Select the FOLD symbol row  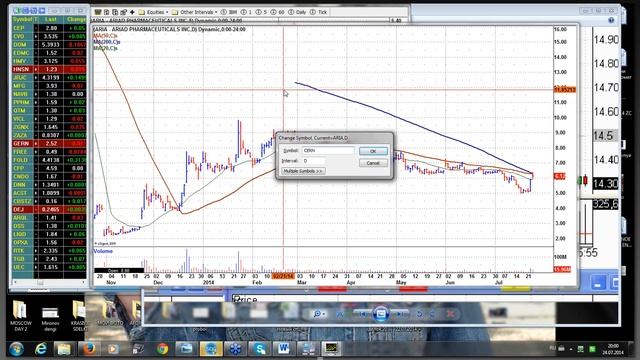click(x=49, y=160)
